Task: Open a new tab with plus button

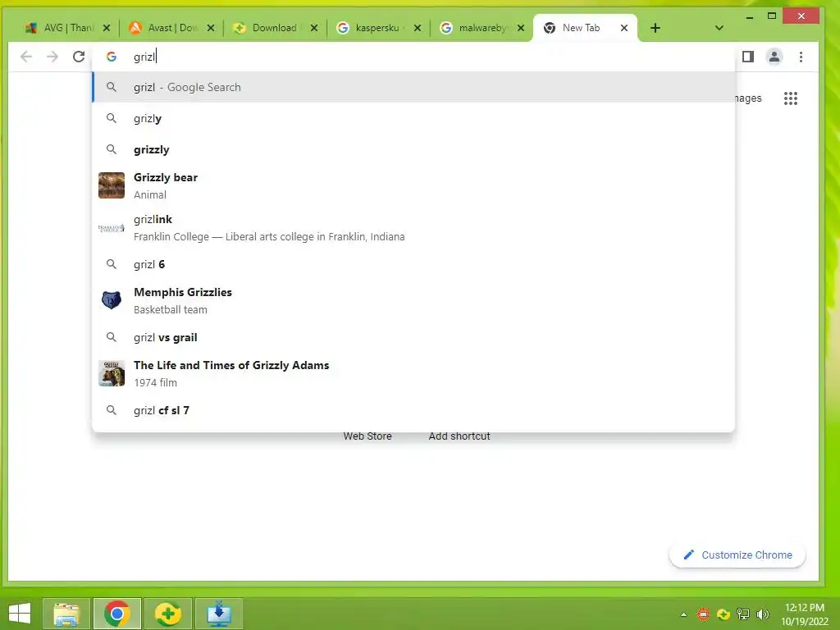Action: pos(655,28)
